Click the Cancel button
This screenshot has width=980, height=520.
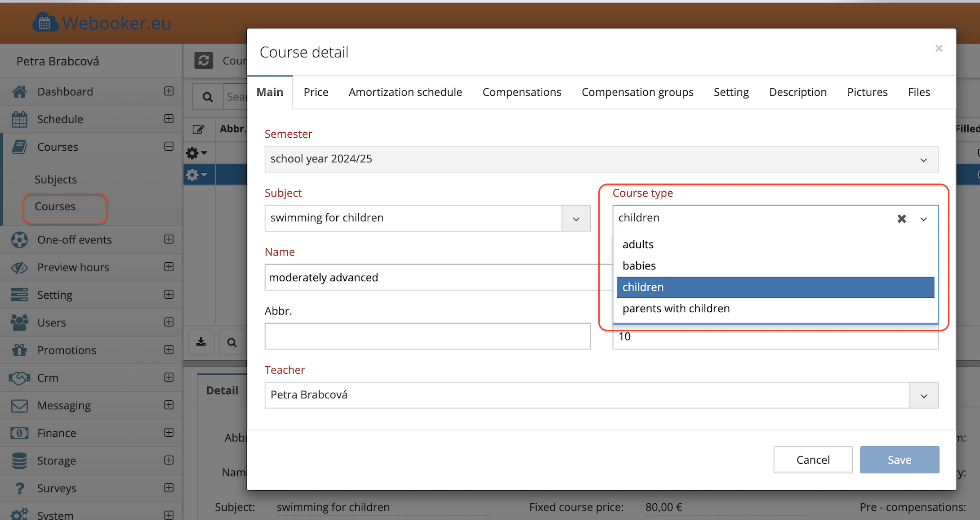[813, 460]
